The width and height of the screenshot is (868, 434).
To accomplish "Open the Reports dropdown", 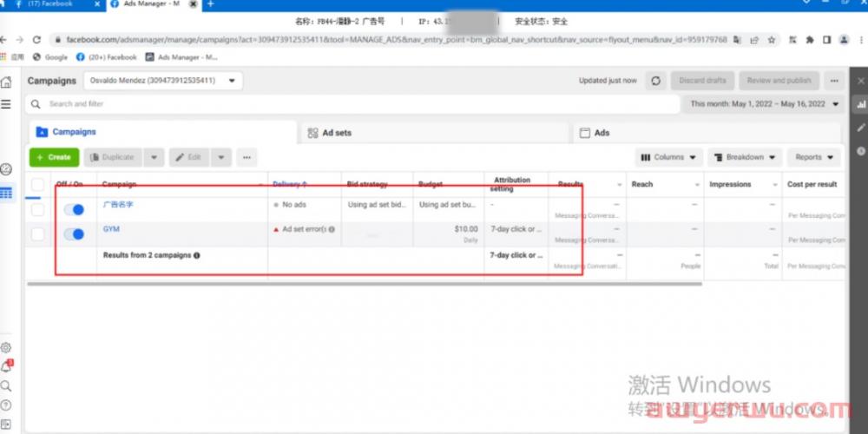I will pyautogui.click(x=814, y=157).
